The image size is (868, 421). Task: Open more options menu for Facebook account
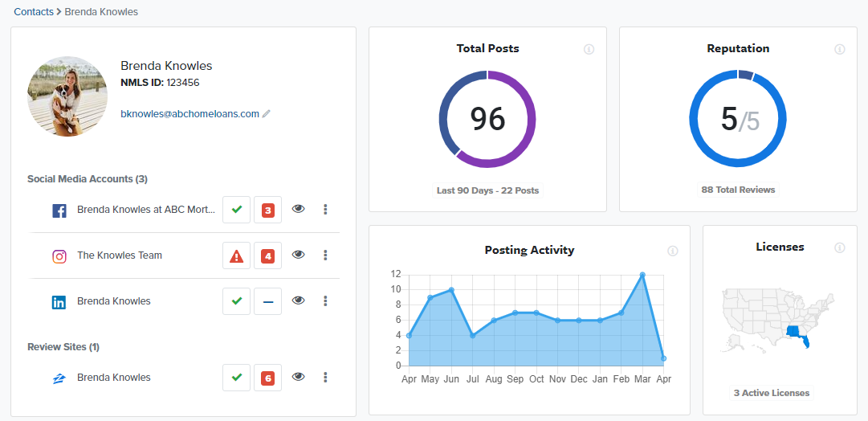(325, 210)
